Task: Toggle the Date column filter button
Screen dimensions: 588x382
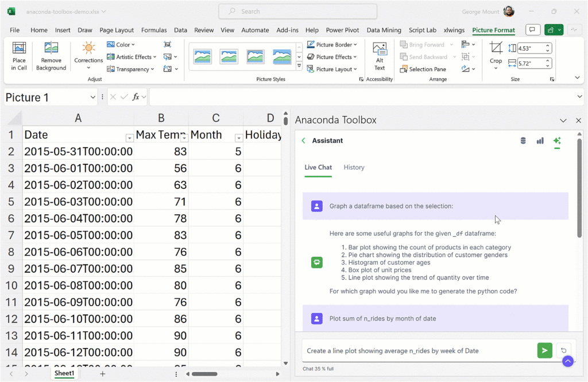Action: (x=129, y=137)
